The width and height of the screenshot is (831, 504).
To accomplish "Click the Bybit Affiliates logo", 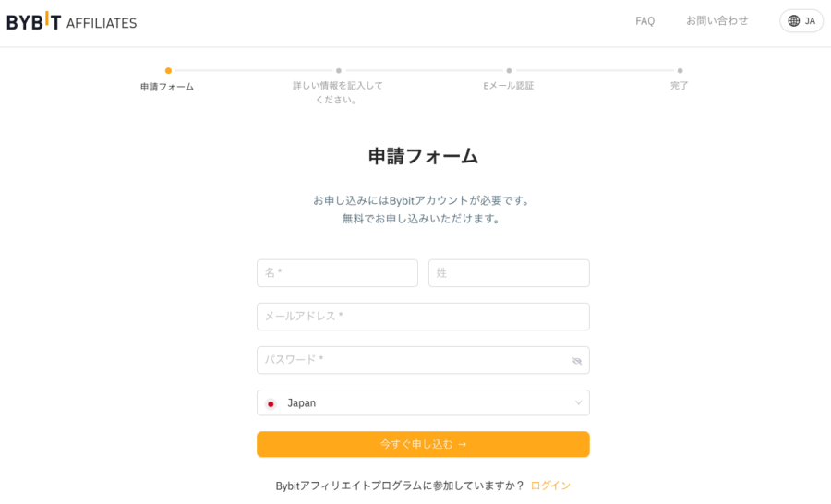I will click(x=71, y=21).
